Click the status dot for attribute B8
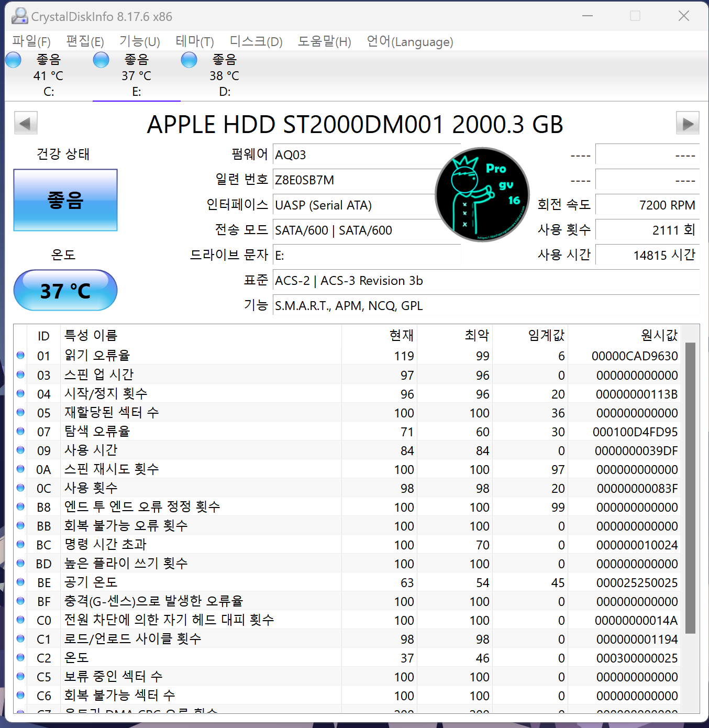The image size is (709, 728). (20, 506)
